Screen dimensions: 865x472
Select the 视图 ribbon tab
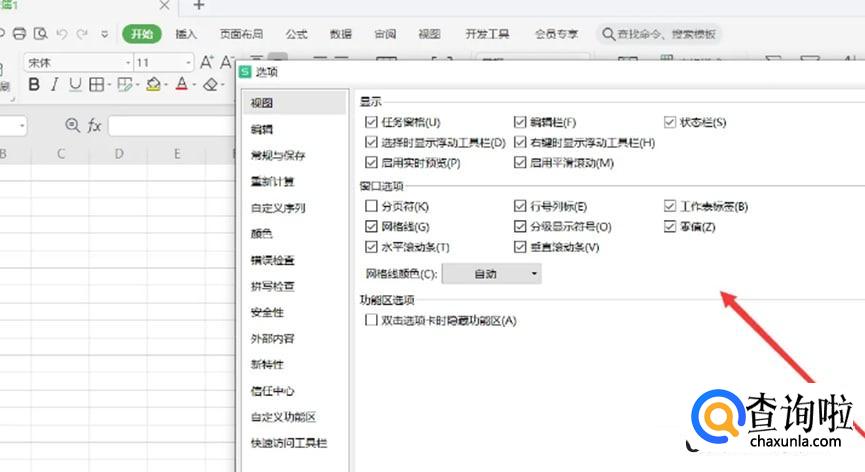click(x=429, y=34)
